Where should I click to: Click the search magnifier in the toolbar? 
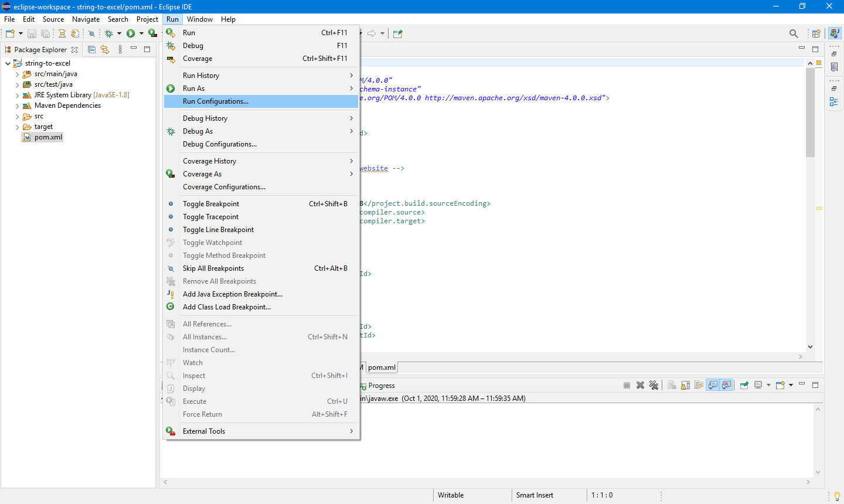tap(794, 33)
